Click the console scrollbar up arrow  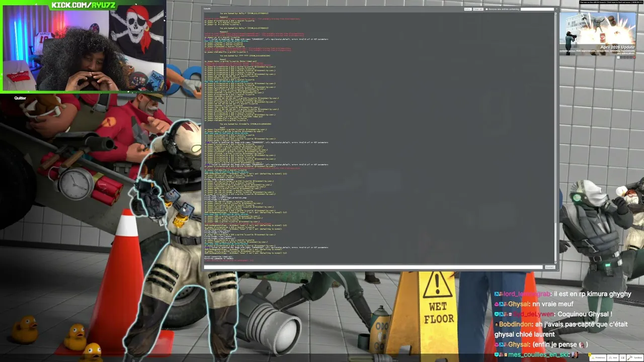(556, 14)
